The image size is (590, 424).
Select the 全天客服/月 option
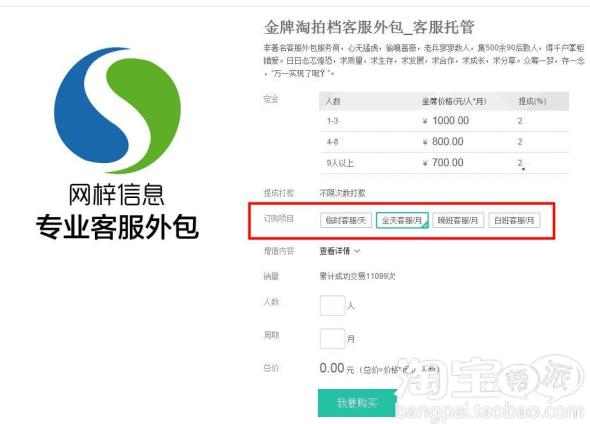tap(402, 220)
